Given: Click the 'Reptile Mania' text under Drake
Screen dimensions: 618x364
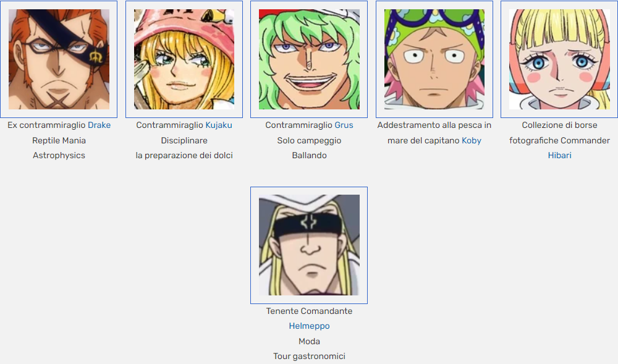Looking at the screenshot, I should [59, 141].
